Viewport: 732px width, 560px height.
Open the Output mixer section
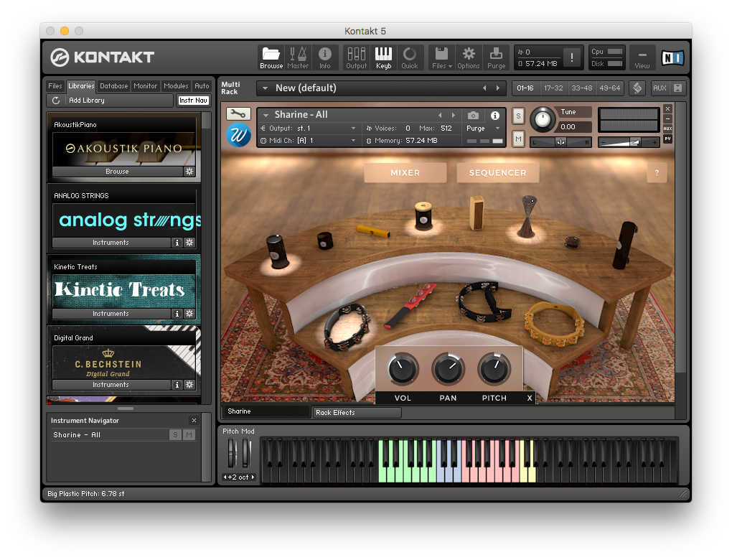pyautogui.click(x=356, y=58)
